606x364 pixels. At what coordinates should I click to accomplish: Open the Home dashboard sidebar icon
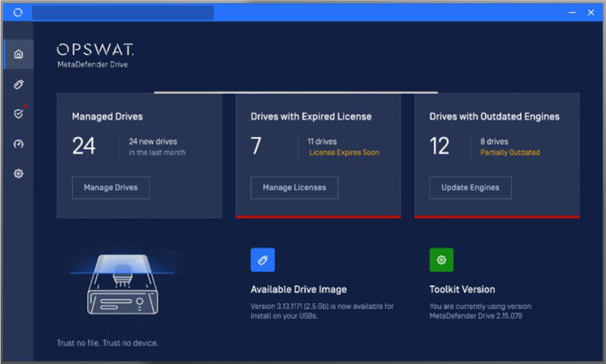pos(18,54)
